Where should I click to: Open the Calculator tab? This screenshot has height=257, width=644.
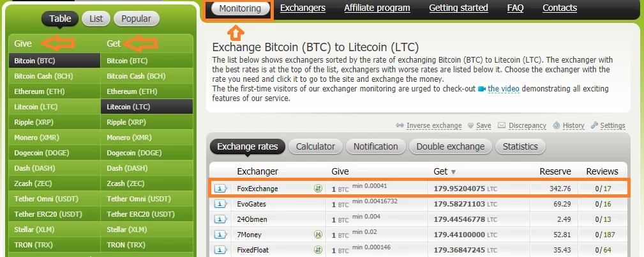(315, 146)
